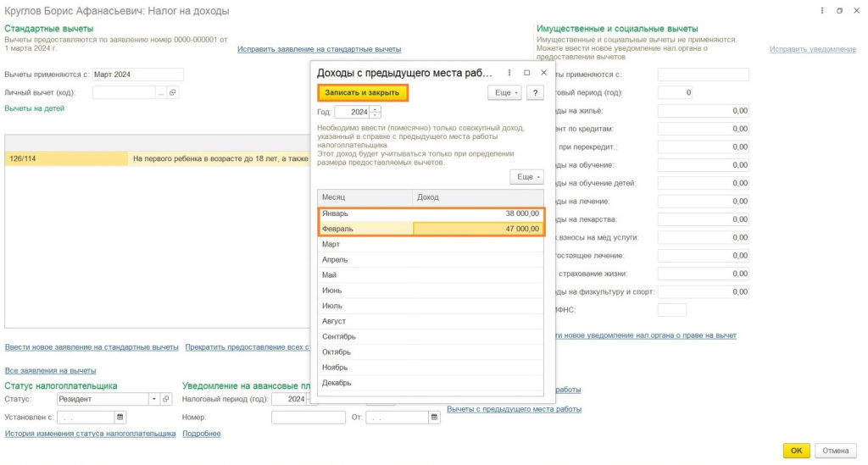Follow 'История изменения статуса налогоплательщика' link

(90, 434)
